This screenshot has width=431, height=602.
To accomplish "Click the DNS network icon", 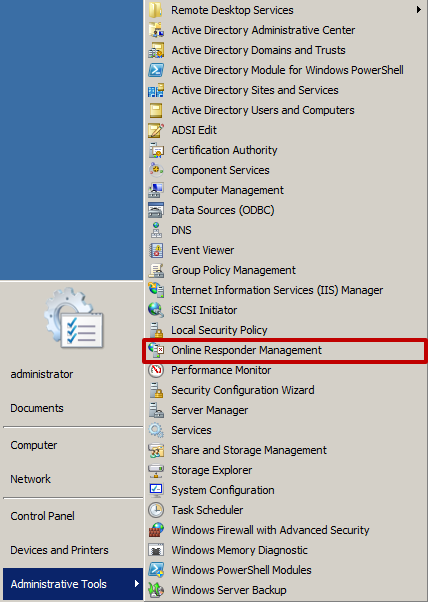I will point(156,230).
